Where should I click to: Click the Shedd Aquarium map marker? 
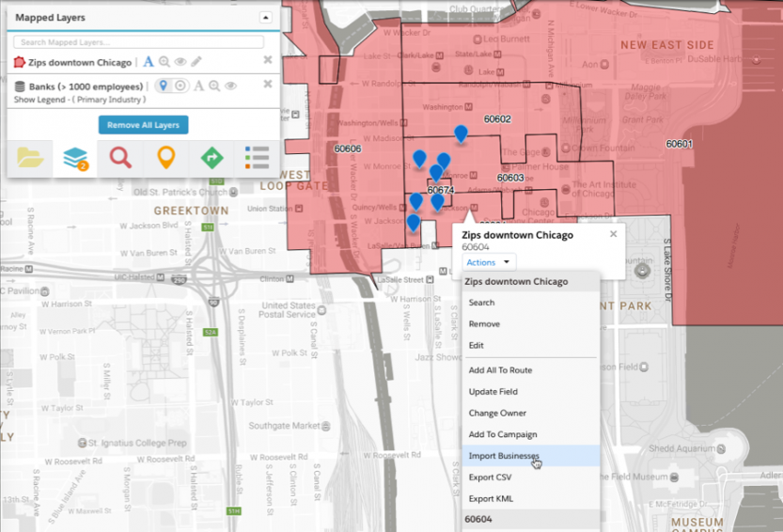tap(722, 448)
